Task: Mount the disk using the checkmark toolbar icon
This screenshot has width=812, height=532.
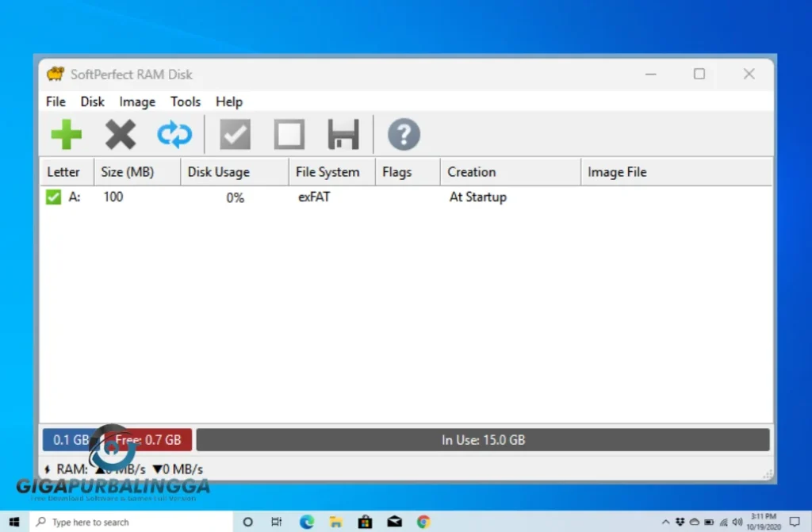Action: click(x=234, y=134)
